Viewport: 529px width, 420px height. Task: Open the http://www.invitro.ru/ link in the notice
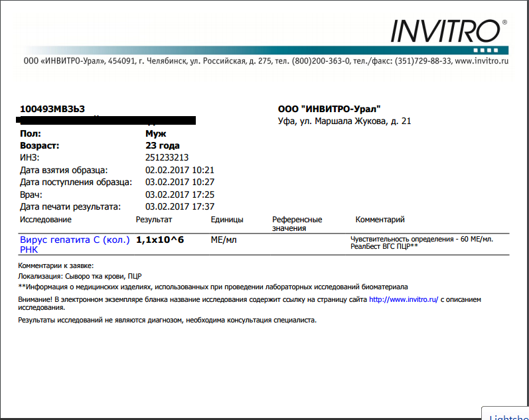click(404, 299)
